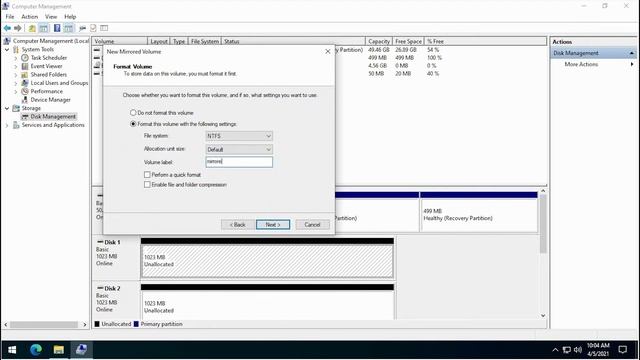Cancel the New Mirrored Volume wizard
640x360 pixels.
(x=312, y=224)
